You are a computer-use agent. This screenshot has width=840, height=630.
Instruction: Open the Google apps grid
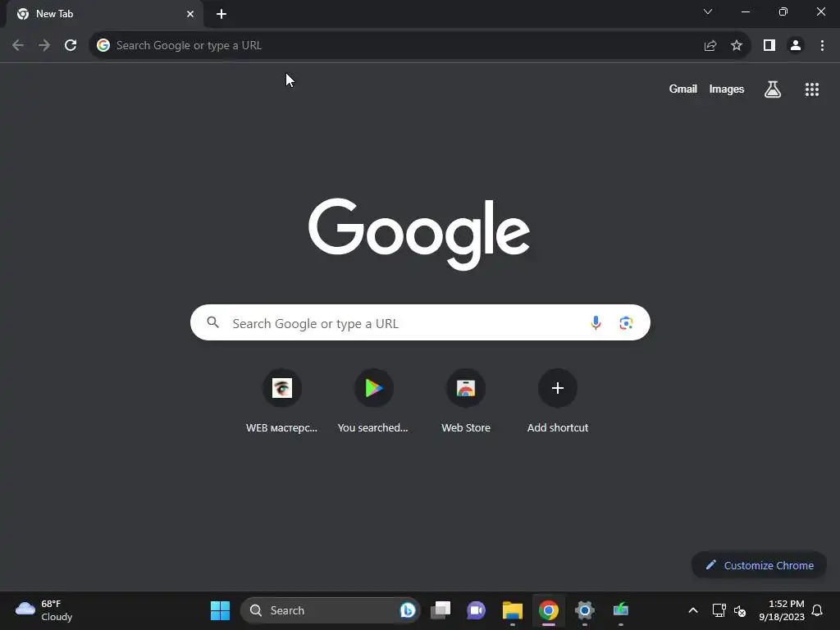(812, 89)
